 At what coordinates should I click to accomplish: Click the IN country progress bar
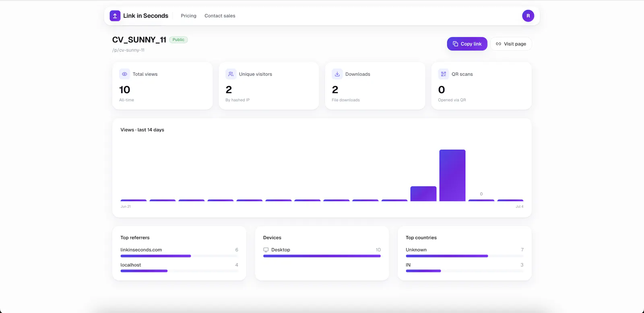click(x=464, y=271)
